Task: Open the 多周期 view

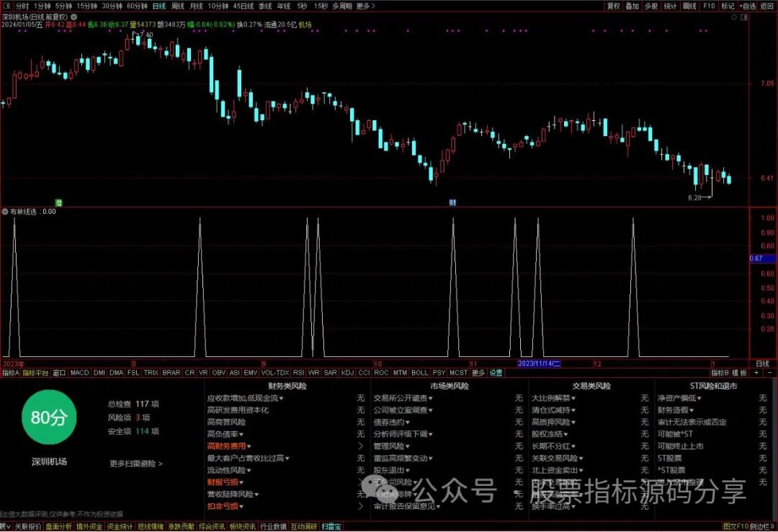Action: pyautogui.click(x=342, y=6)
